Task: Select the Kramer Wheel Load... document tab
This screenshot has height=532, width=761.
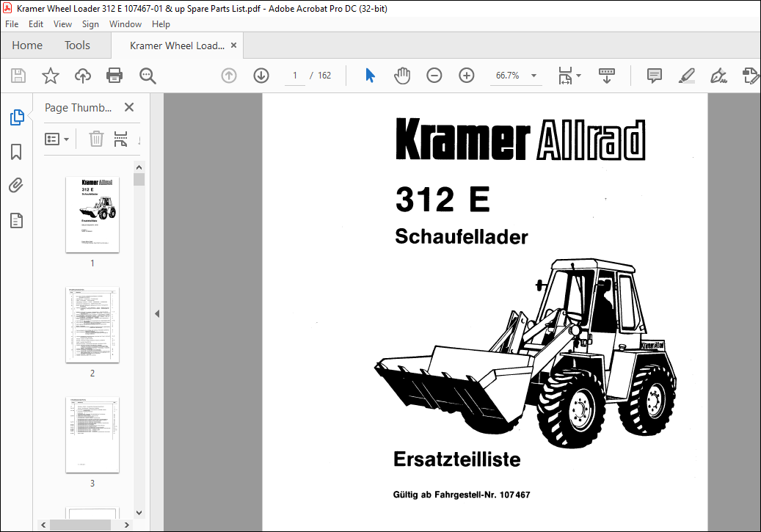Action: pos(177,45)
